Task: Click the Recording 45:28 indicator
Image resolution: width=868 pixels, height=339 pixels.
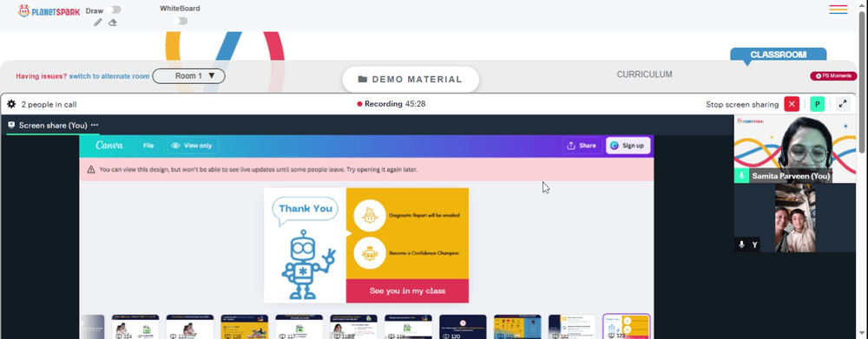Action: (x=391, y=104)
